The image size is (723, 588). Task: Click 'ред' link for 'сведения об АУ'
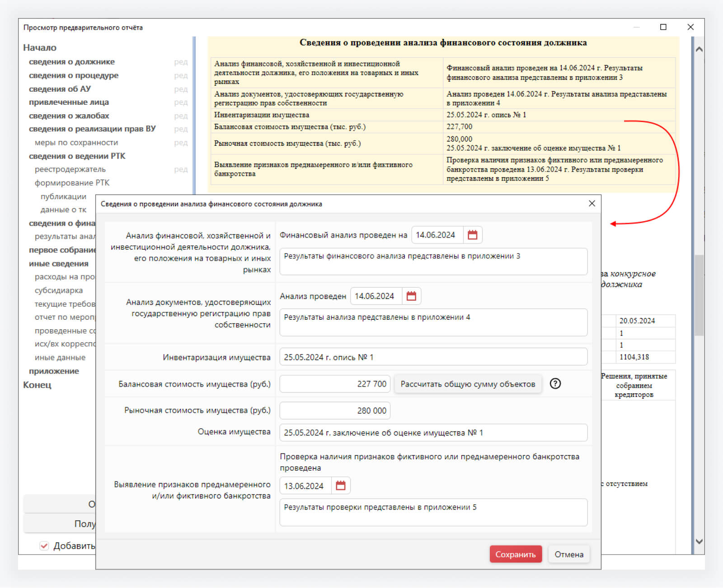tap(181, 89)
